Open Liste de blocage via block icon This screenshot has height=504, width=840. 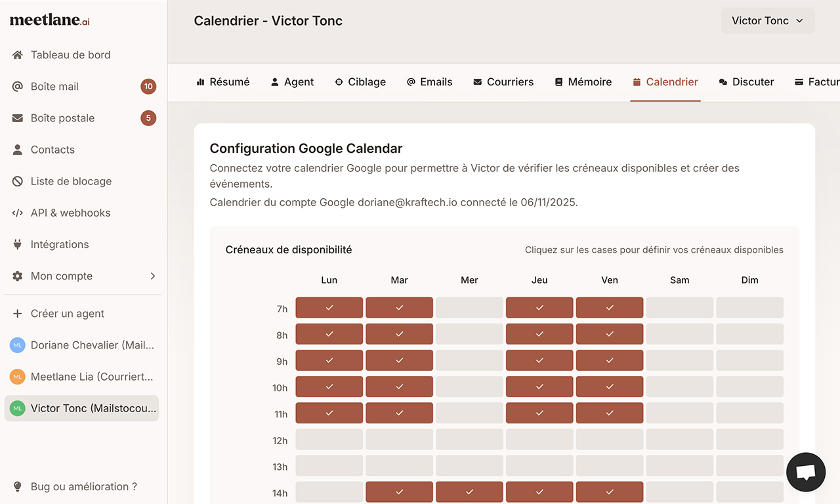[17, 181]
